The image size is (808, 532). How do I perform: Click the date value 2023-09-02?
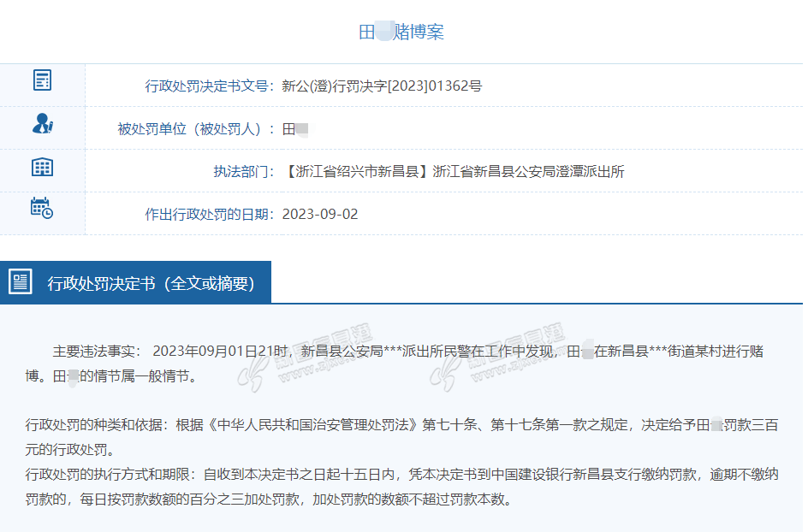pos(320,215)
